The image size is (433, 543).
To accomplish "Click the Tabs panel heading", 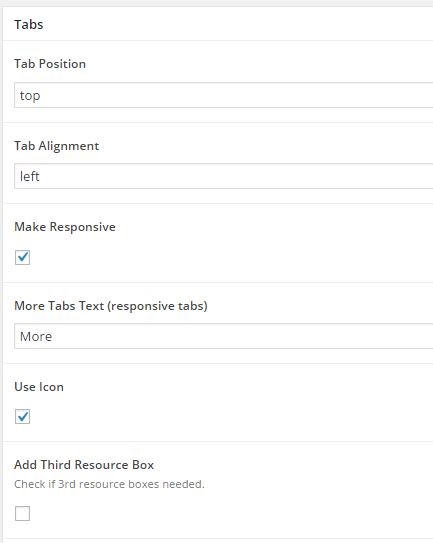I will pos(29,25).
